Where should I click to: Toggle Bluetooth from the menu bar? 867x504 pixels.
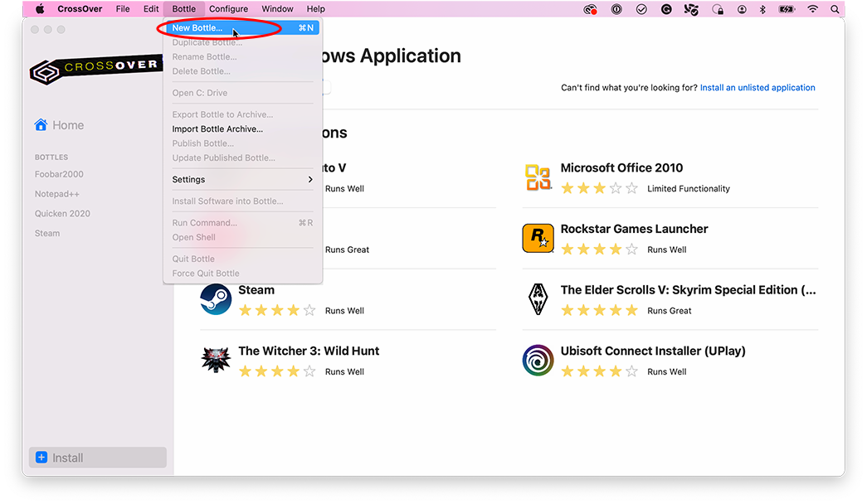pyautogui.click(x=762, y=9)
